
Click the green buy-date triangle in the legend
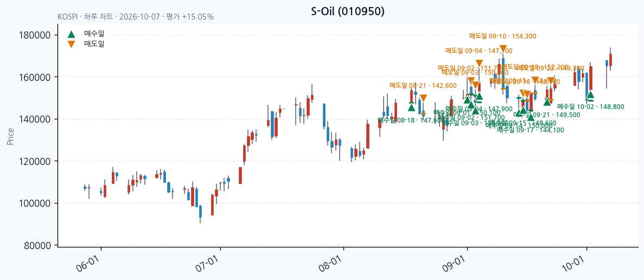(x=72, y=34)
